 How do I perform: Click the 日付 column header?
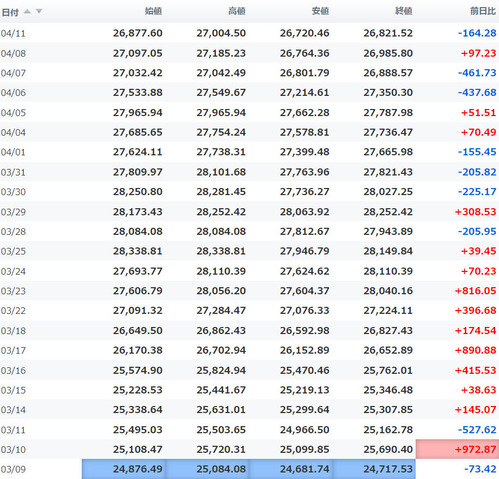[10, 12]
